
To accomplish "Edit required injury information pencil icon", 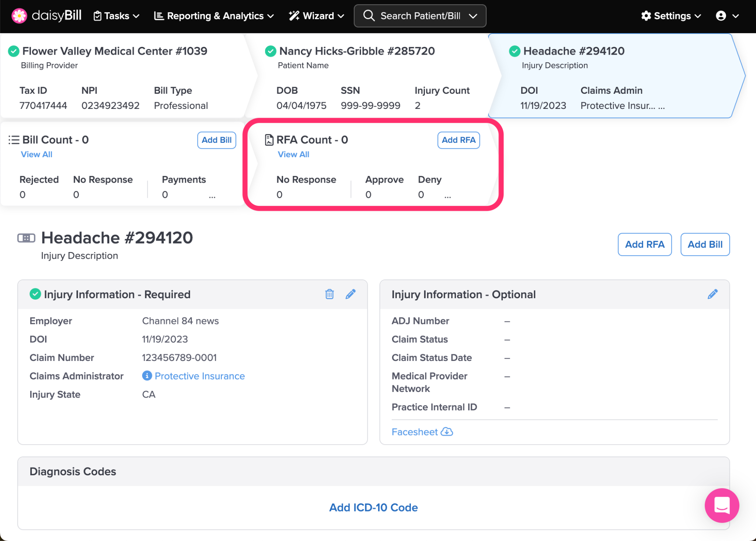I will click(350, 294).
